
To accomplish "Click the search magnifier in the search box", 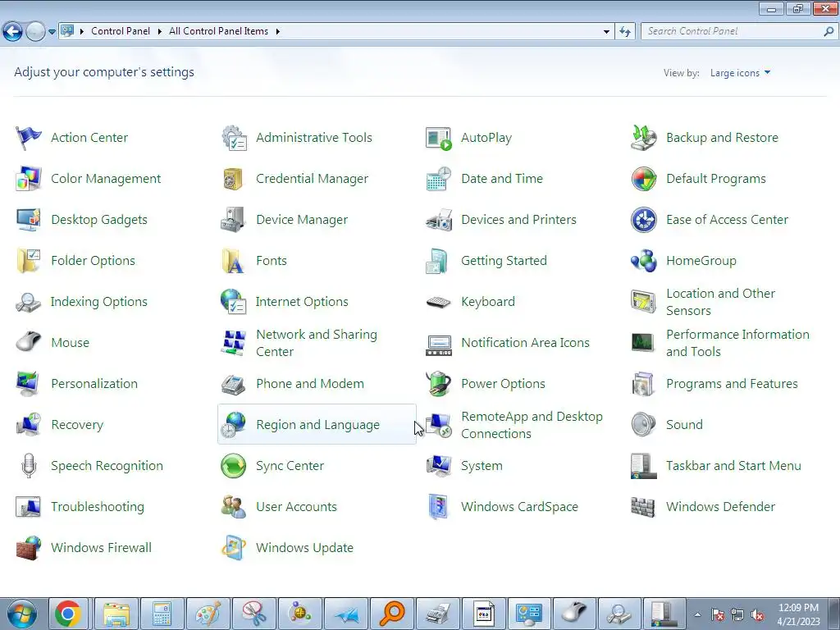I will pos(829,32).
